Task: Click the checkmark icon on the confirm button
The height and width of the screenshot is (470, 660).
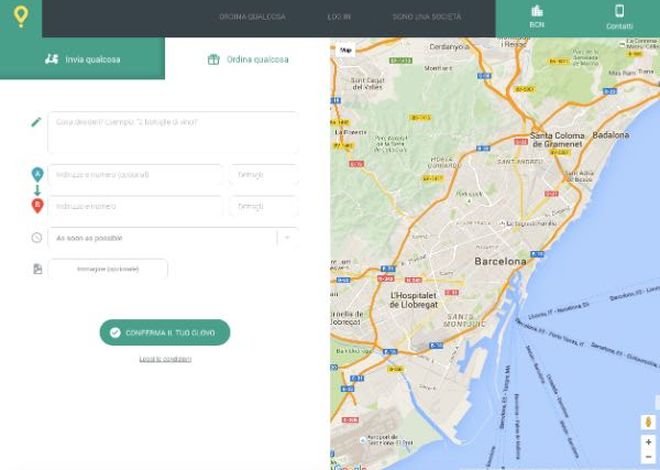Action: pyautogui.click(x=115, y=332)
